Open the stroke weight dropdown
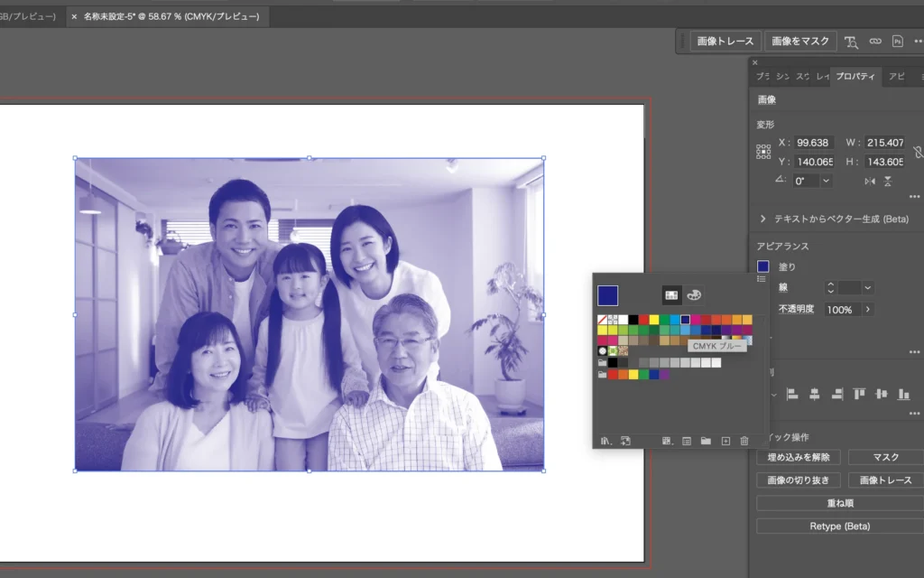Screen dimensions: 924x578 [x=867, y=287]
